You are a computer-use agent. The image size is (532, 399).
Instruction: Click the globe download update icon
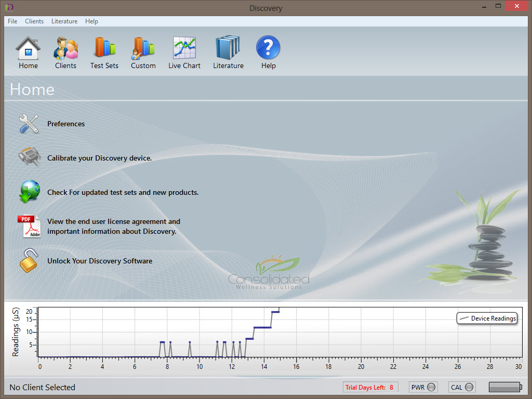click(30, 191)
